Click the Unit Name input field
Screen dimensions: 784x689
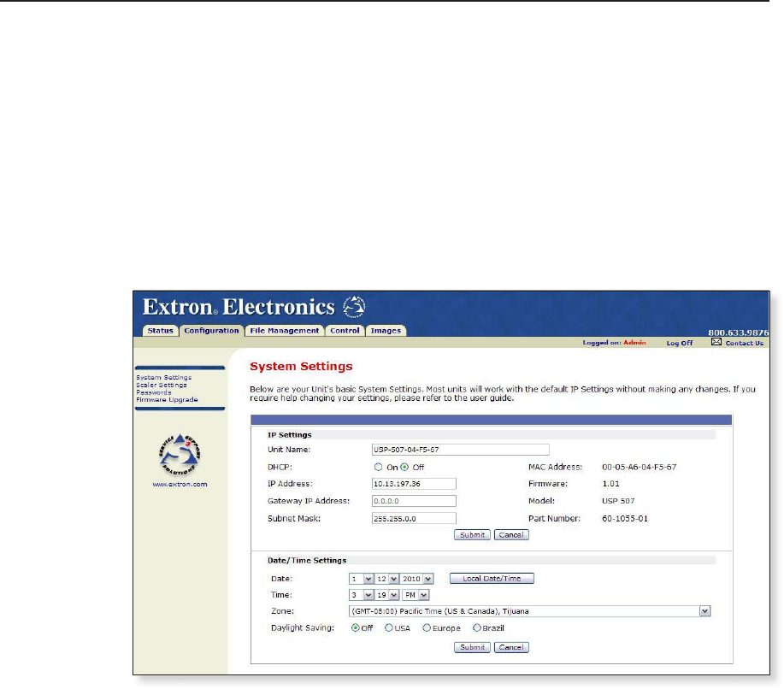click(461, 450)
